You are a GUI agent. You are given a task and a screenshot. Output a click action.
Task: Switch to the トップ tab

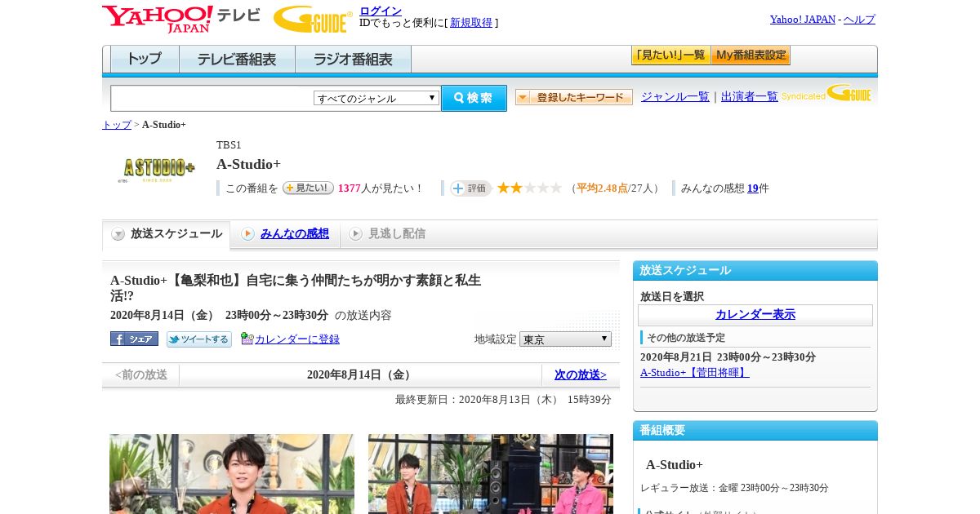(x=145, y=60)
